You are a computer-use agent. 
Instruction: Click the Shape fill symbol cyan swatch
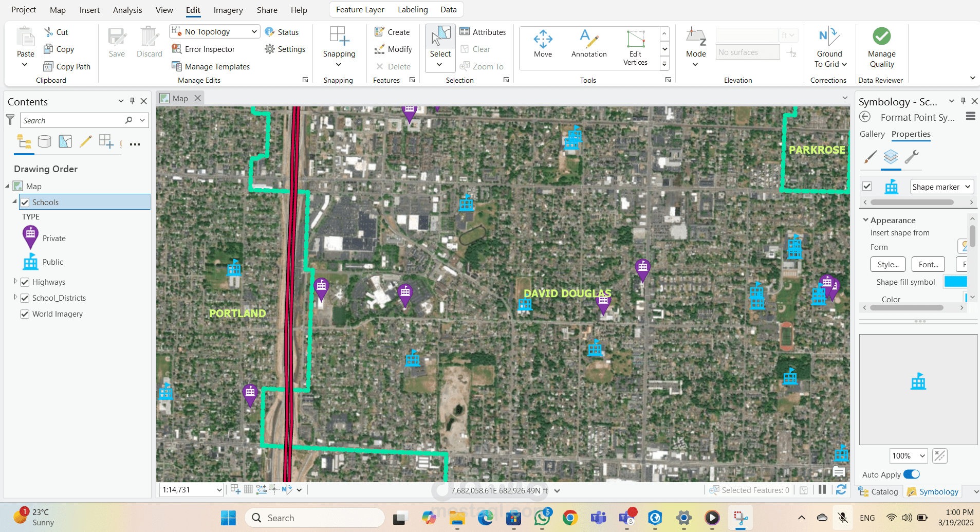click(x=956, y=282)
